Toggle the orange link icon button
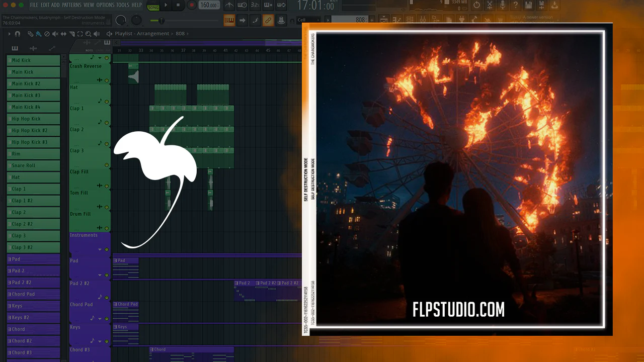Viewport: 644px width, 362px height. point(268,20)
